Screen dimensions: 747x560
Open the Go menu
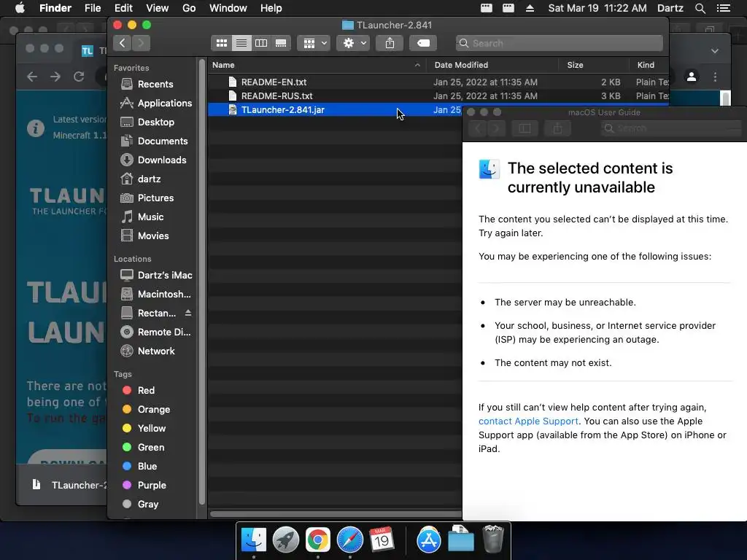(x=189, y=8)
